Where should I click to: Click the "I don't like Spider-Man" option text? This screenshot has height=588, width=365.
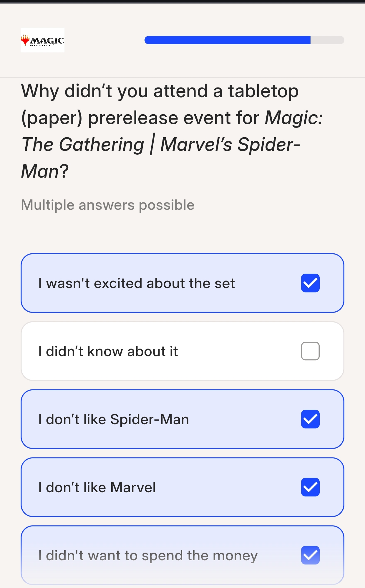point(114,419)
